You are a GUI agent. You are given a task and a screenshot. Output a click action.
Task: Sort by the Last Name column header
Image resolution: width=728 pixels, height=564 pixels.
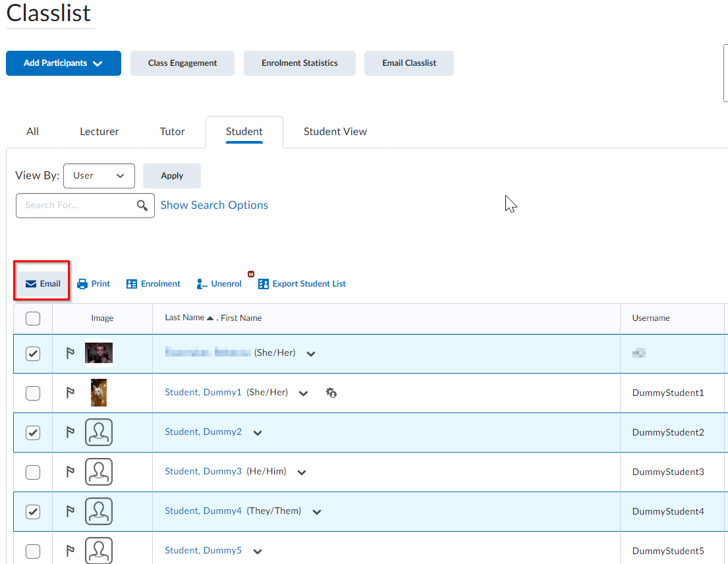[x=184, y=318]
